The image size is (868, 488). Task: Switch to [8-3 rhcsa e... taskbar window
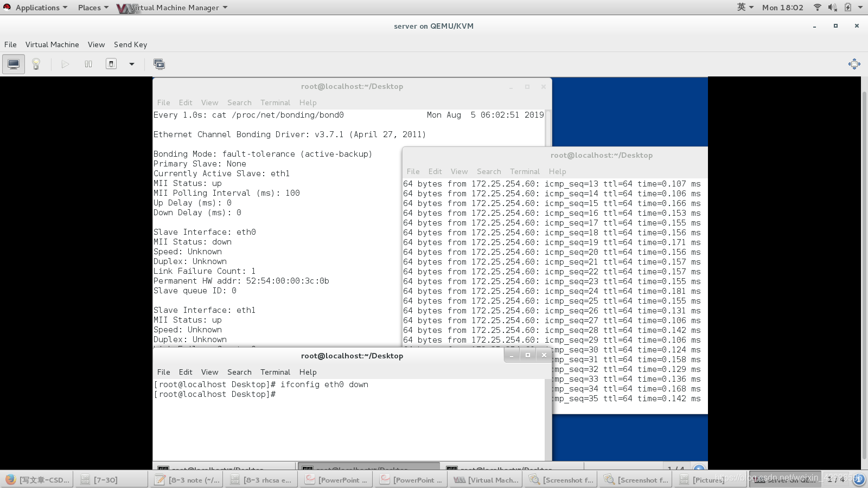(x=261, y=480)
